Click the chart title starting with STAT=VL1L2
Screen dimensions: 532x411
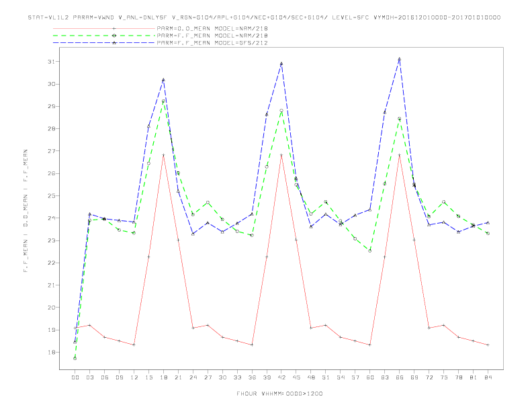click(x=264, y=17)
